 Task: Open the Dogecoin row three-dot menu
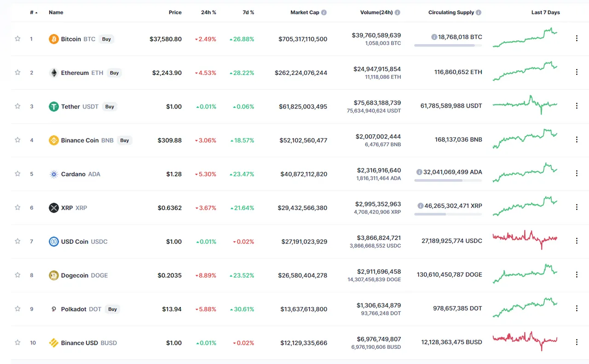577,274
